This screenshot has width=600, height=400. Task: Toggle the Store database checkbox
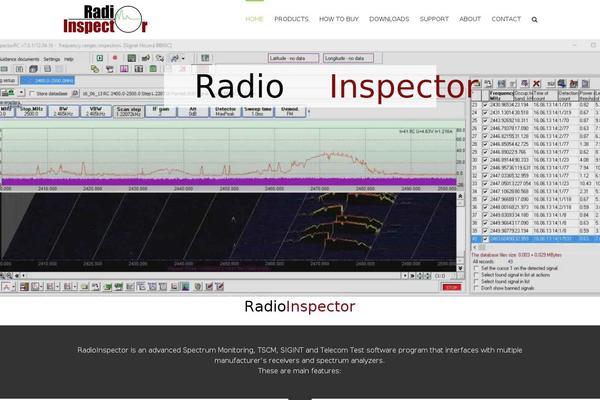point(32,93)
